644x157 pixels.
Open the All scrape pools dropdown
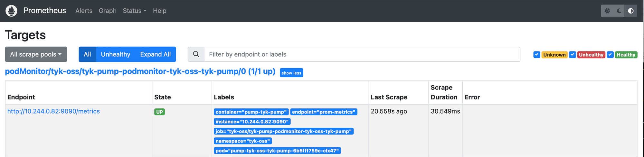coord(36,54)
